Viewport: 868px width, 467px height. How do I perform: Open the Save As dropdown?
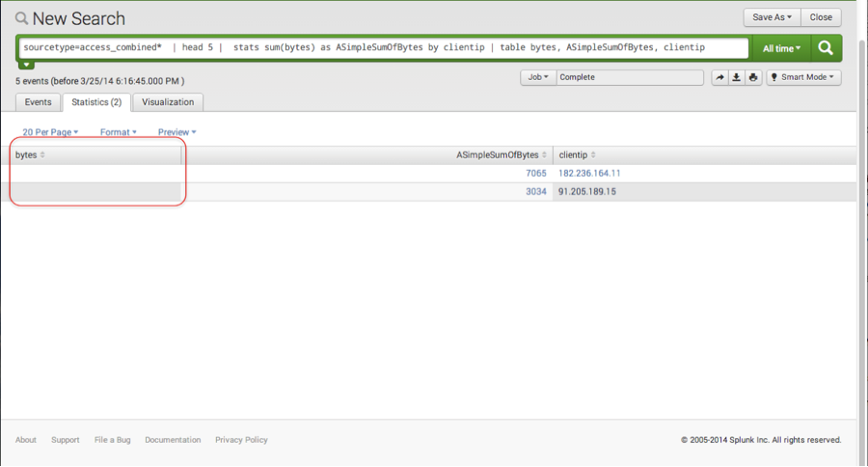pos(772,17)
